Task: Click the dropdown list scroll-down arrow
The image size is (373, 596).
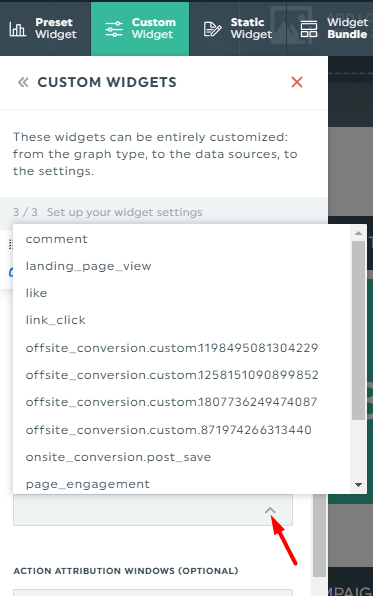Action: pyautogui.click(x=358, y=485)
